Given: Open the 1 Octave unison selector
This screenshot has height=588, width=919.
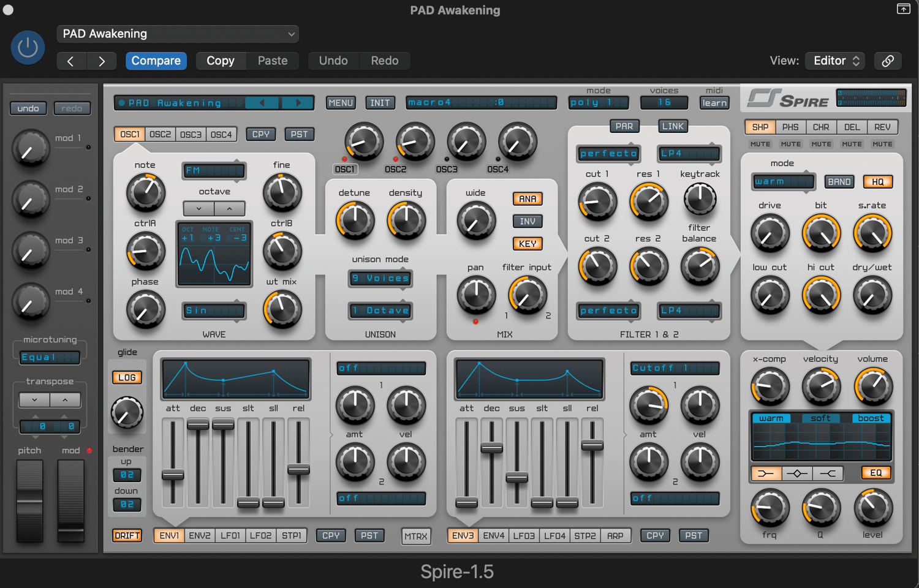Looking at the screenshot, I should pyautogui.click(x=380, y=311).
